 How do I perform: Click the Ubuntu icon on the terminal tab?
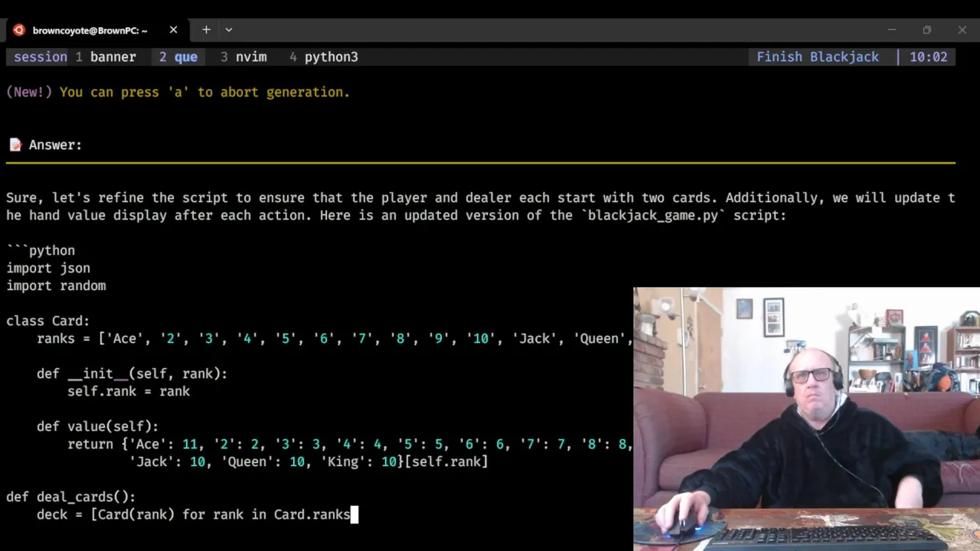coord(19,30)
